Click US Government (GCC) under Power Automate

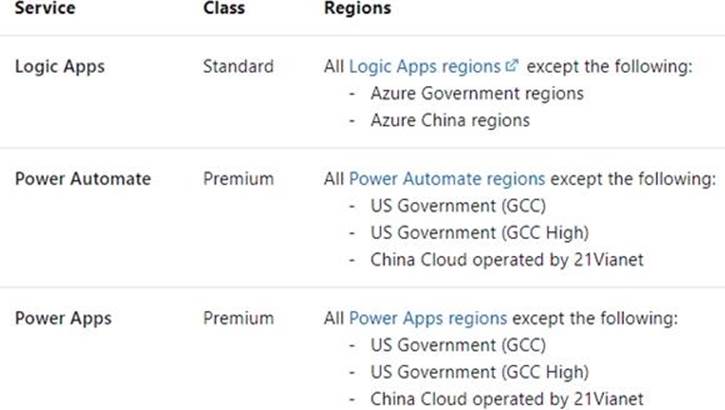coord(455,206)
